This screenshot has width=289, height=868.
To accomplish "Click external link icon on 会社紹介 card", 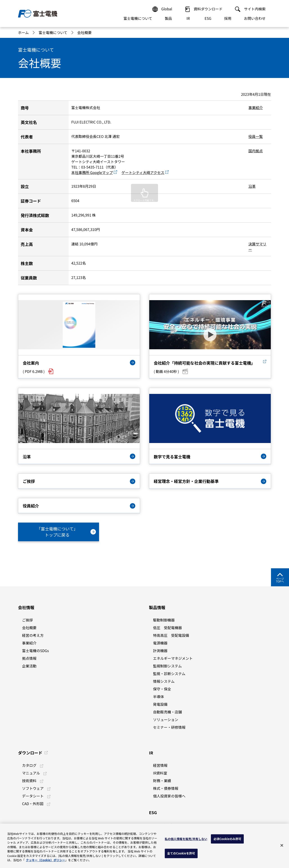I will pos(264,362).
